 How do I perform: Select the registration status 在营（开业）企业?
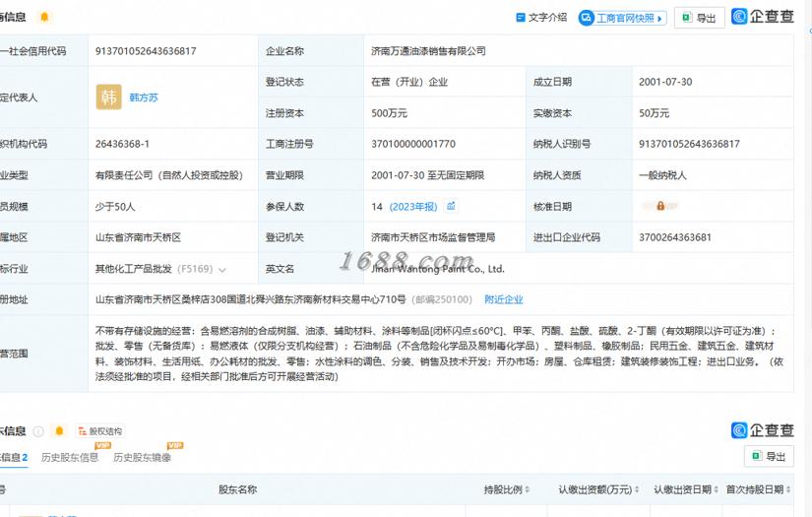(409, 82)
